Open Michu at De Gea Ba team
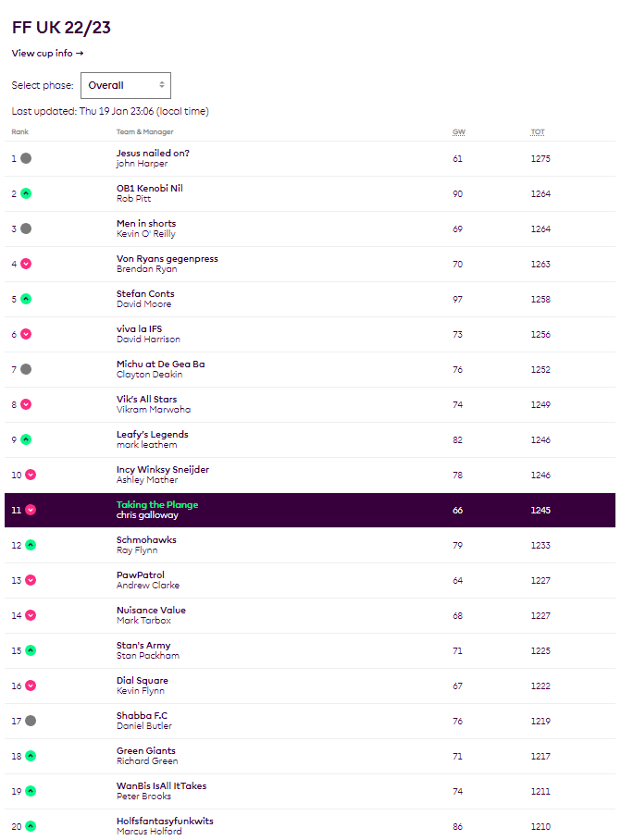 (161, 364)
